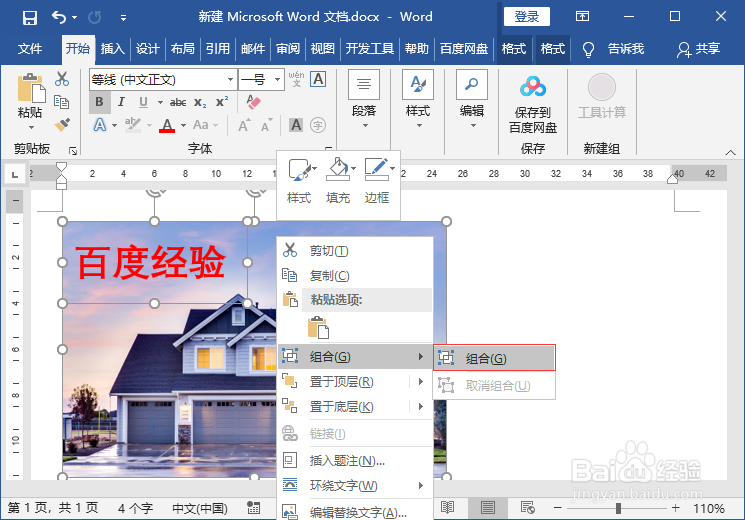Open the font color dropdown arrow
The height and width of the screenshot is (520, 745).
click(183, 125)
